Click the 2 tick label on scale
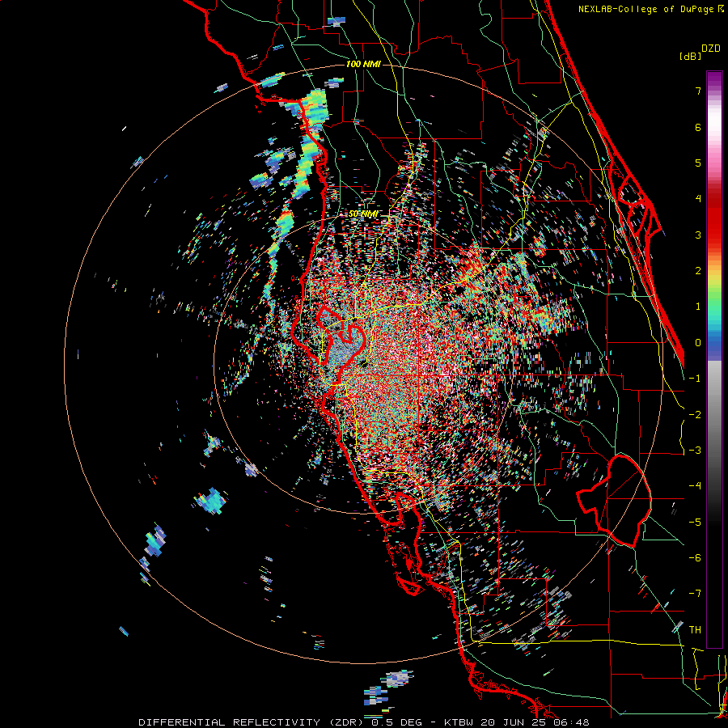The image size is (728, 728). (697, 271)
